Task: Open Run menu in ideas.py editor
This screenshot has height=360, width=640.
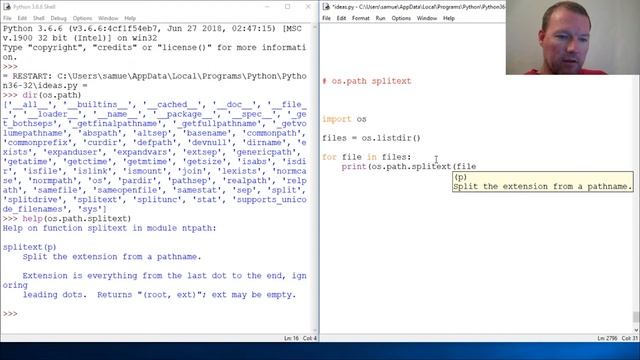Action: pyautogui.click(x=380, y=18)
